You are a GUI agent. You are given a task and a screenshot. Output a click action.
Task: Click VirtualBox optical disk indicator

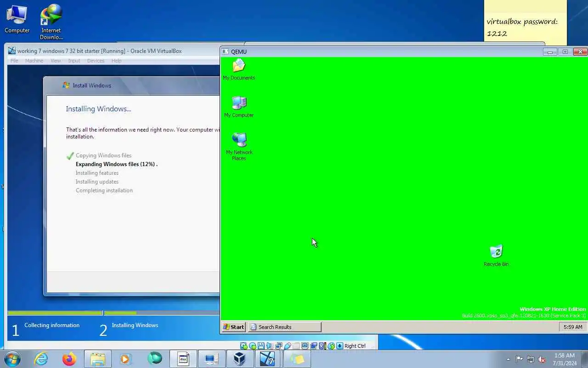(253, 346)
